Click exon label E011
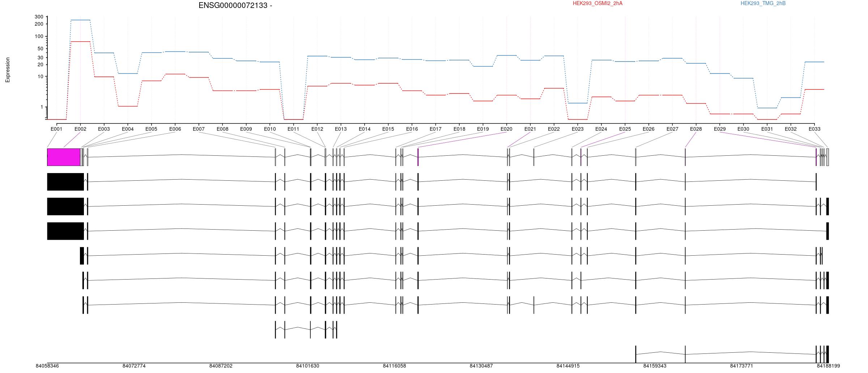 (x=293, y=129)
